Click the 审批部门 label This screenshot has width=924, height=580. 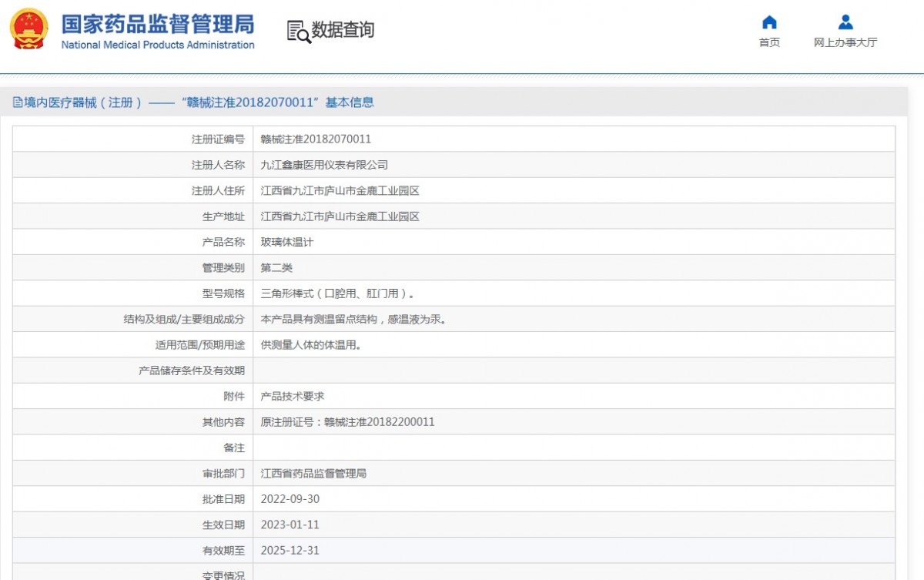(x=223, y=473)
